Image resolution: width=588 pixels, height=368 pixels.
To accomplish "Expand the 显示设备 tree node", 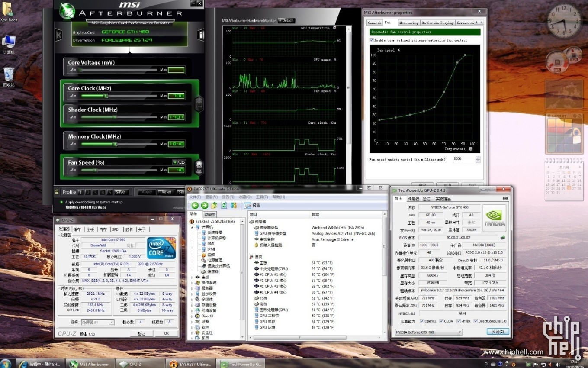I will [x=193, y=294].
